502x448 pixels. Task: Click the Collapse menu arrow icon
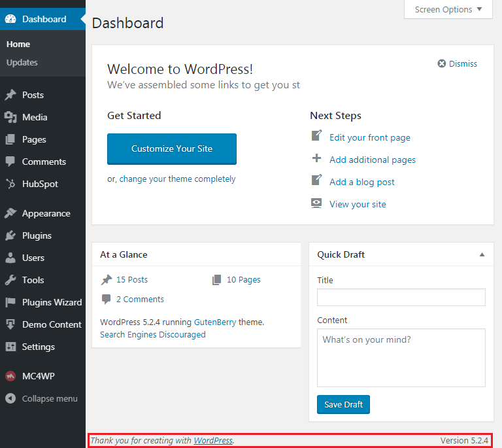coord(10,398)
